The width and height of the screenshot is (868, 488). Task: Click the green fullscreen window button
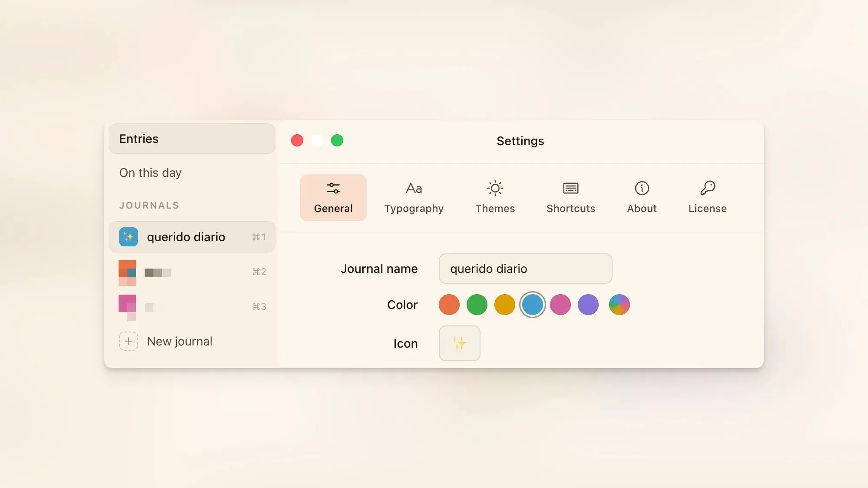[x=337, y=140]
